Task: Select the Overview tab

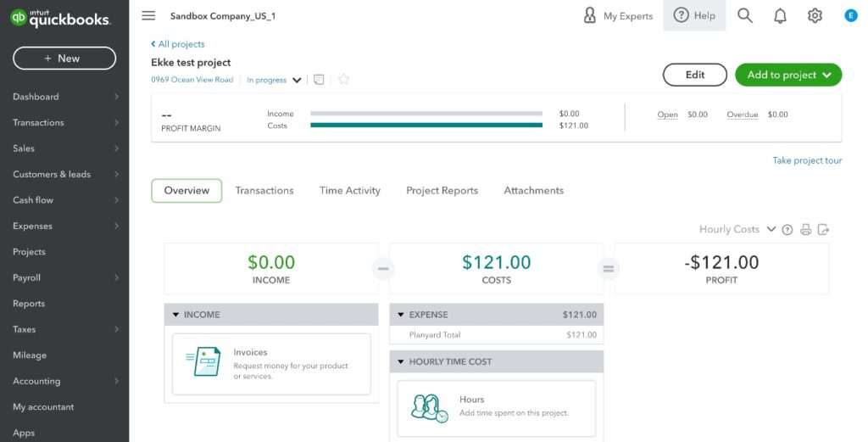Action: pos(186,191)
